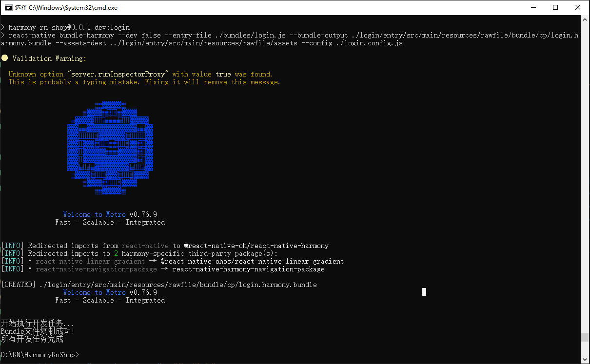Click the [CREATED] login.harmony.bundle line
Viewport: 590px width, 364px height.
click(x=159, y=285)
